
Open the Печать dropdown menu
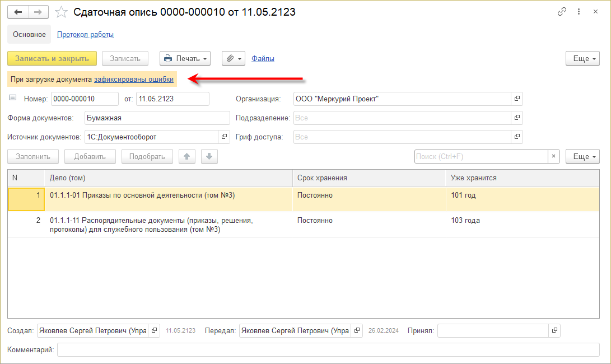pos(185,58)
